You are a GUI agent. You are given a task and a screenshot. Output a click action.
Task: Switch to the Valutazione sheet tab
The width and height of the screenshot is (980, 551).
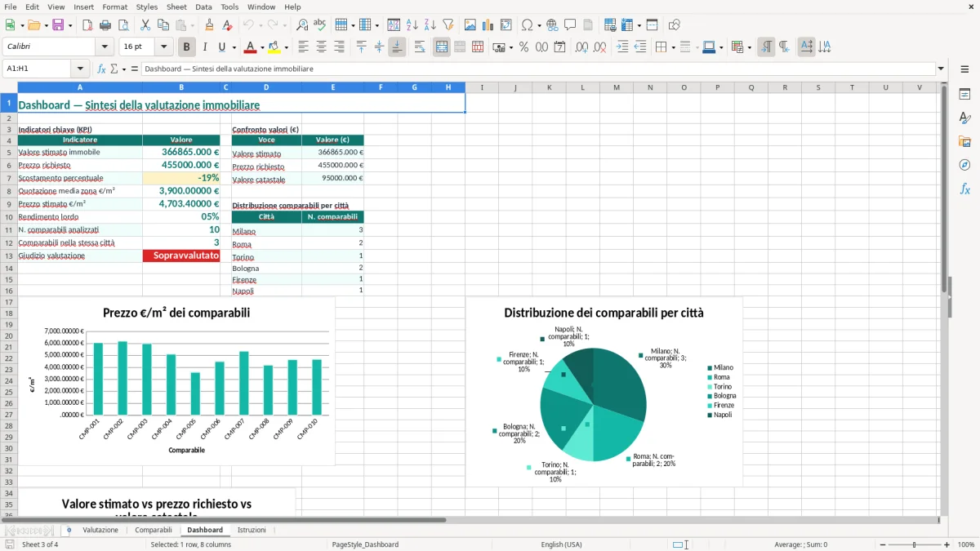click(x=100, y=530)
